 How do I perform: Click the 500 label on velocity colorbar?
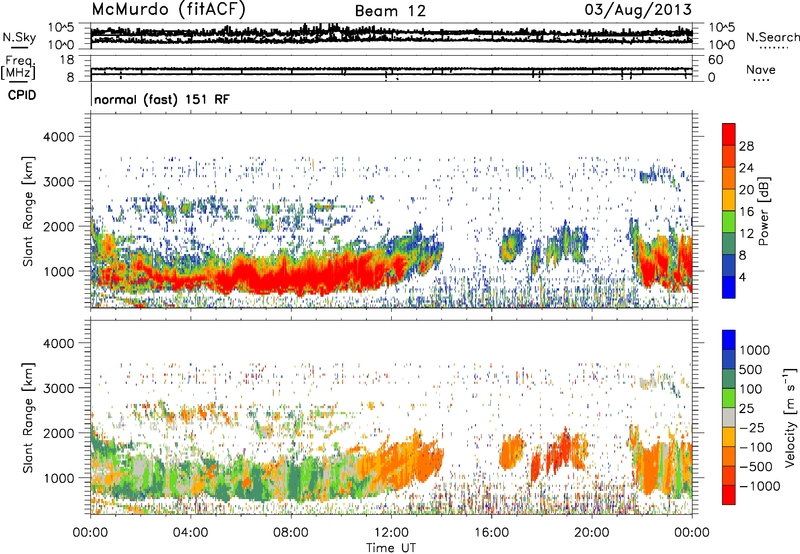click(x=753, y=369)
